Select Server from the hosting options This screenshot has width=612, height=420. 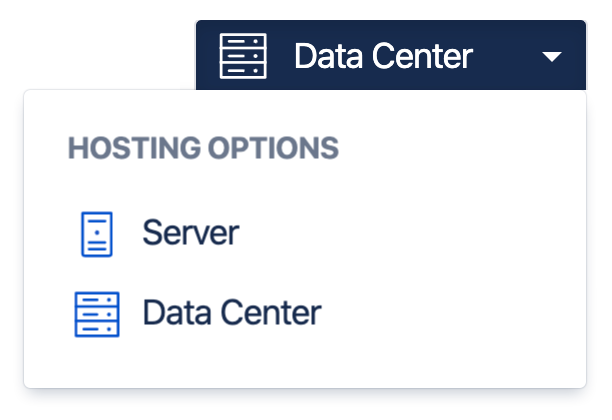[x=190, y=234]
